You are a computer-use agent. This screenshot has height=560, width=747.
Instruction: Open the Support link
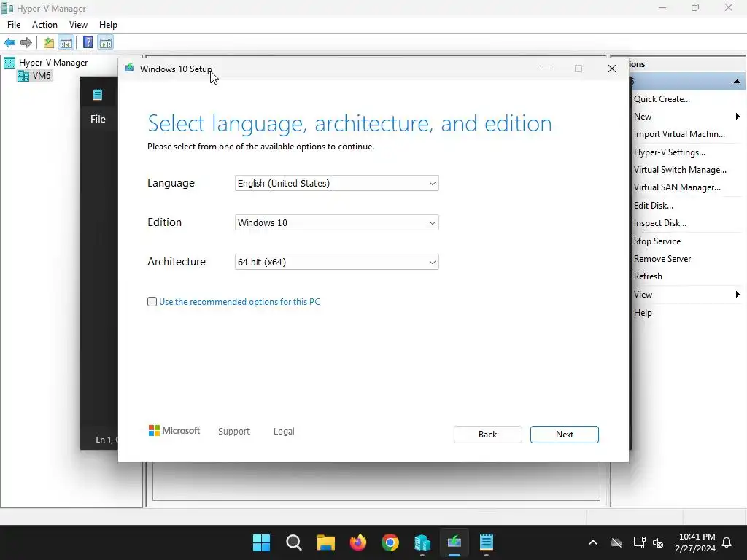click(x=234, y=432)
